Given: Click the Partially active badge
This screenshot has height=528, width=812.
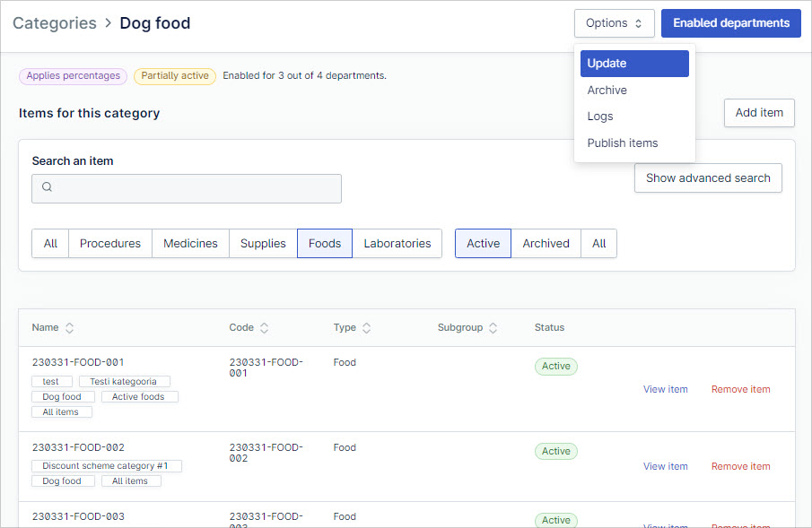Looking at the screenshot, I should coord(175,76).
